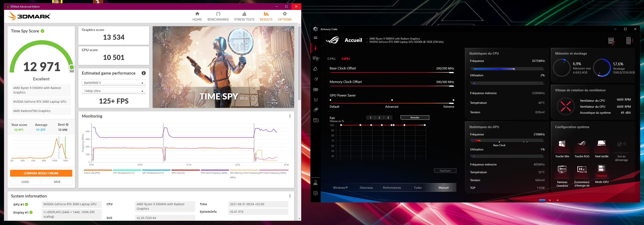The image size is (644, 225).
Task: Open the news panel icon in Armoury Crate sidebar
Action: [316, 120]
